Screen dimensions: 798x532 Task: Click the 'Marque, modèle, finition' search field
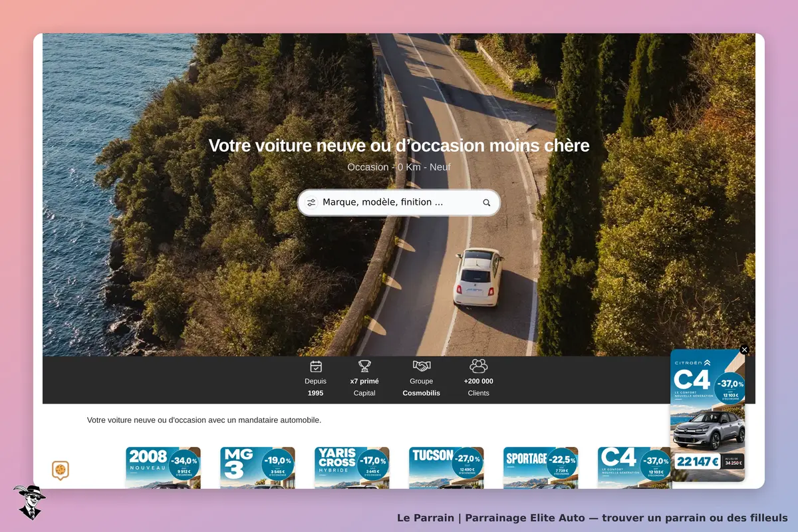point(399,203)
